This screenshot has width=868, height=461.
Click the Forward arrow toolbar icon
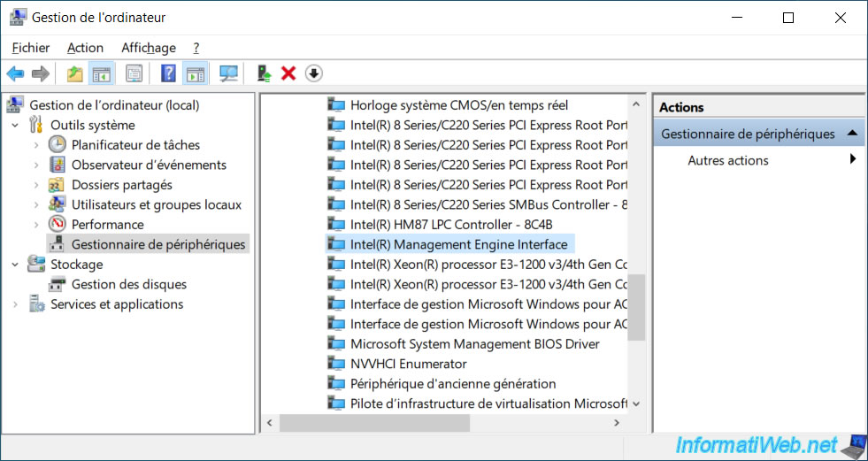click(41, 73)
